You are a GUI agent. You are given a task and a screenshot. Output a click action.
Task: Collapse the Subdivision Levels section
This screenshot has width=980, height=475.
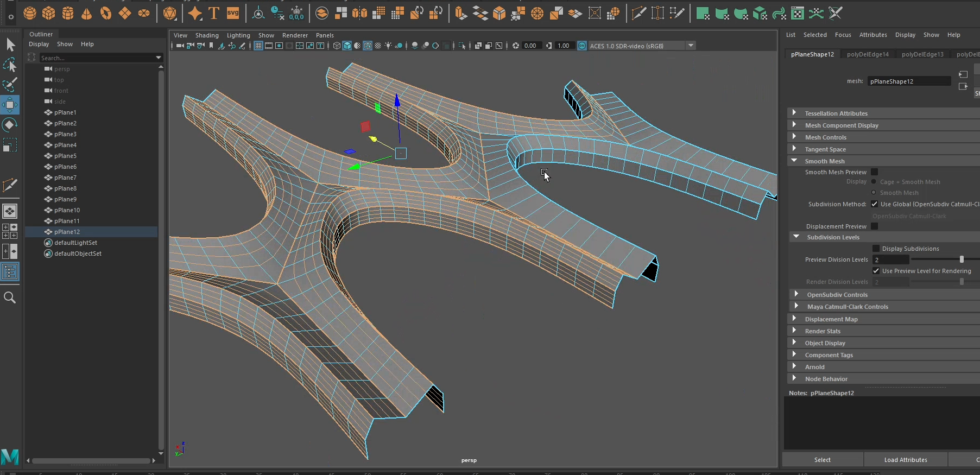pos(796,237)
